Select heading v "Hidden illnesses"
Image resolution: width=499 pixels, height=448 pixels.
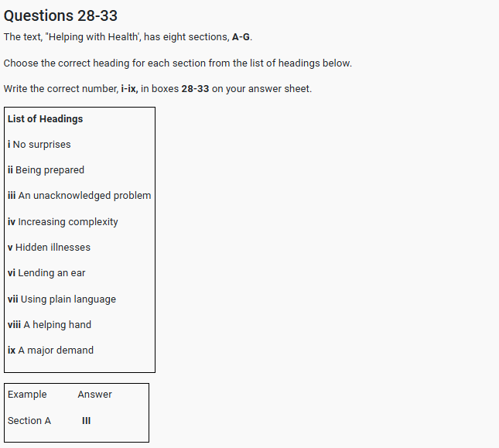point(49,248)
